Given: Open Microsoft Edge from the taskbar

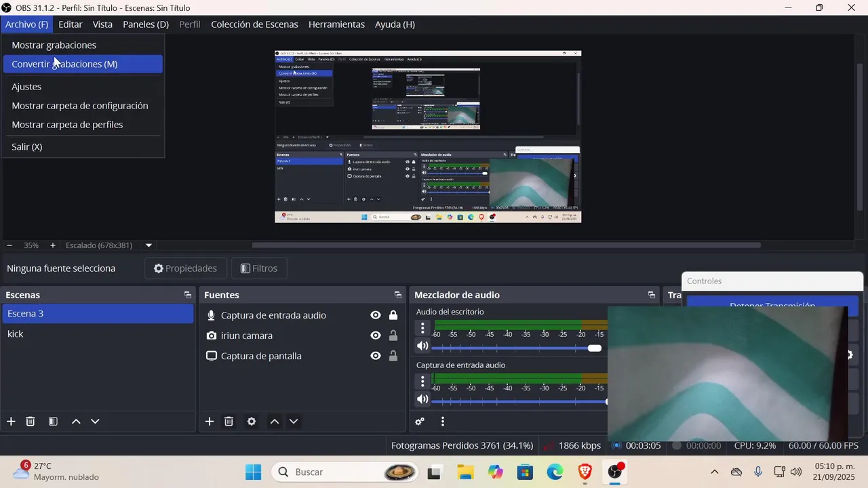Looking at the screenshot, I should pyautogui.click(x=555, y=472).
